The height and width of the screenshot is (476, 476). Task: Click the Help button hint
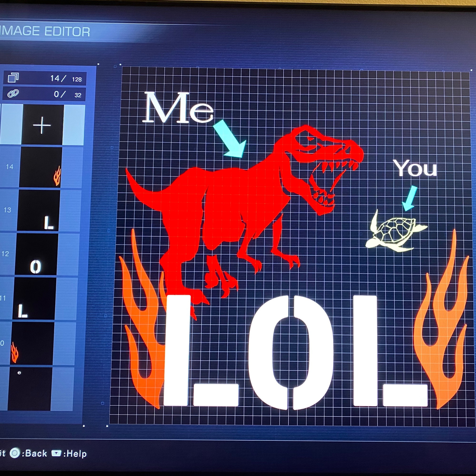(69, 454)
